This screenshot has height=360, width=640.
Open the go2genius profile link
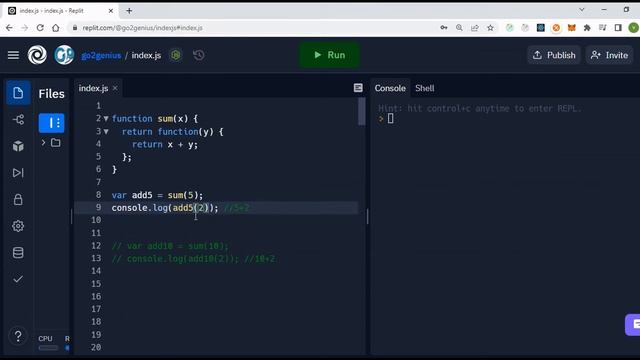click(101, 56)
